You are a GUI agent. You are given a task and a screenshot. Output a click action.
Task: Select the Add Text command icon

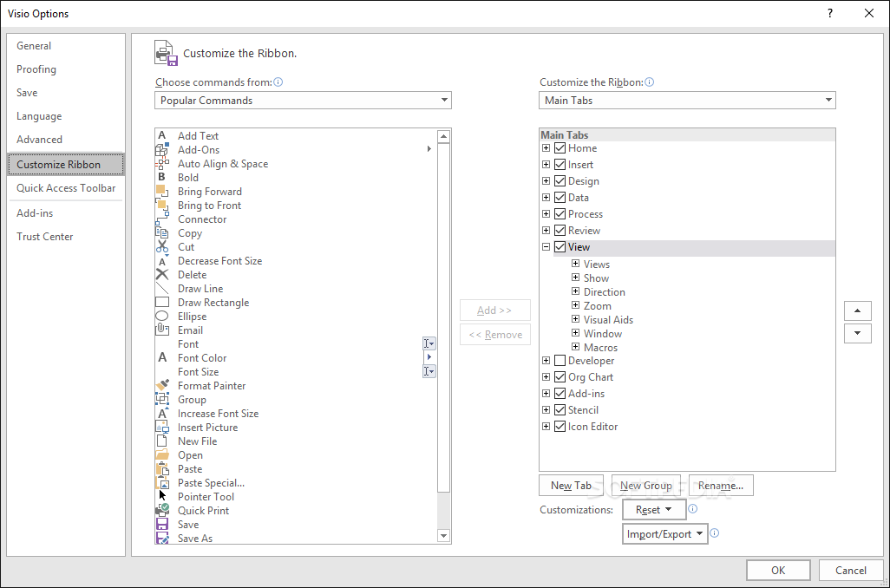[162, 135]
